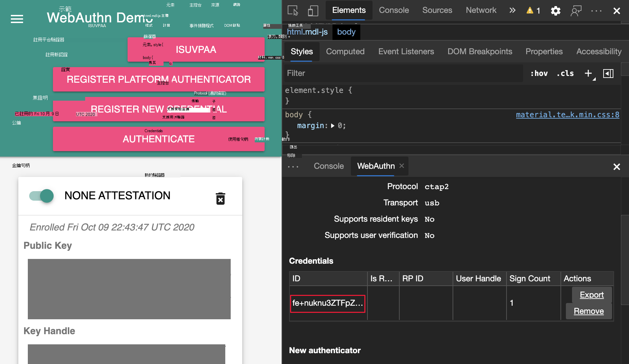Image resolution: width=629 pixels, height=364 pixels.
Task: Open the drawer three-dot menu
Action: (x=293, y=166)
